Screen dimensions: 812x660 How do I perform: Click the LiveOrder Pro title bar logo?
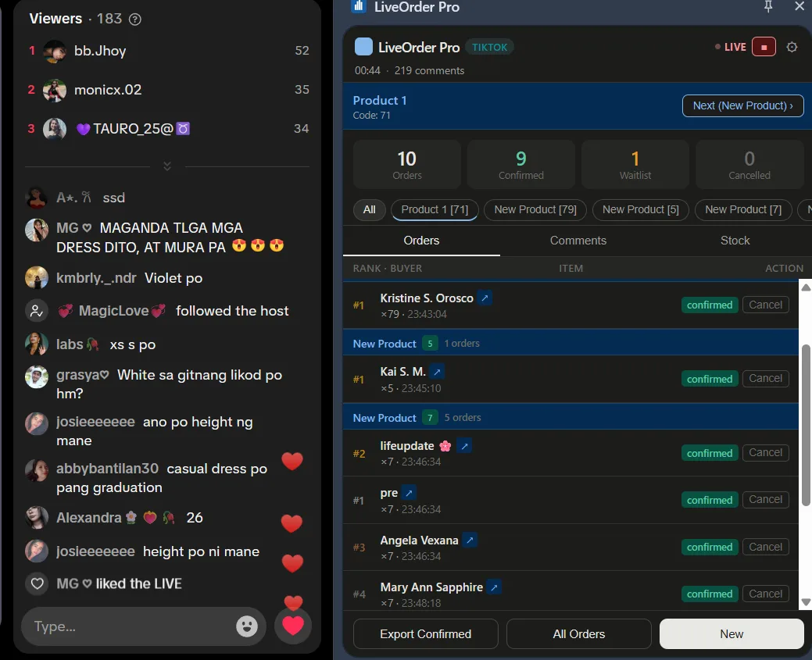click(359, 6)
